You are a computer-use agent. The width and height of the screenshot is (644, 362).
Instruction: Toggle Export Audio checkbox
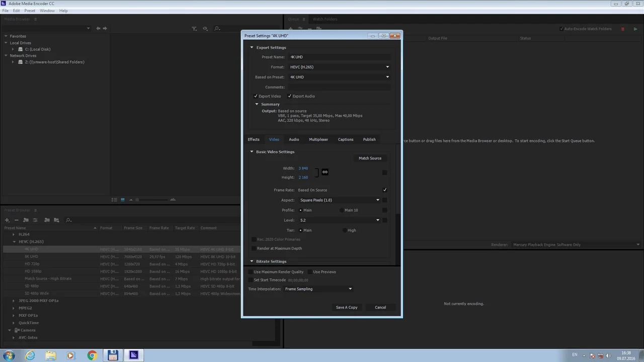[x=289, y=96]
